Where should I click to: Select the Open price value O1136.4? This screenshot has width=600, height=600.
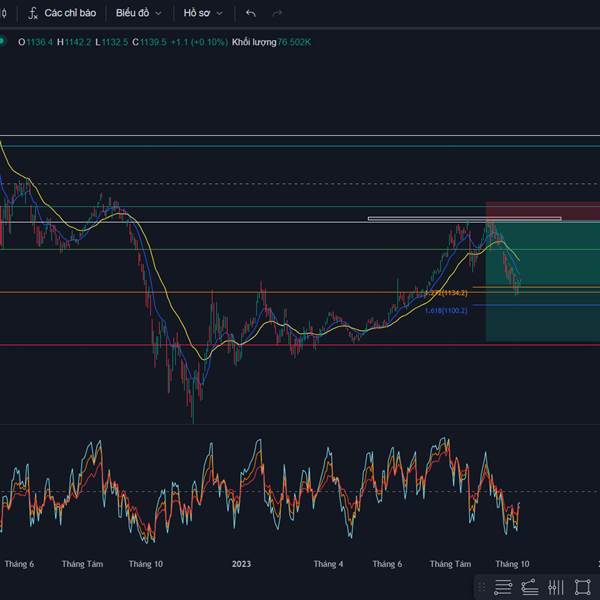(36, 42)
